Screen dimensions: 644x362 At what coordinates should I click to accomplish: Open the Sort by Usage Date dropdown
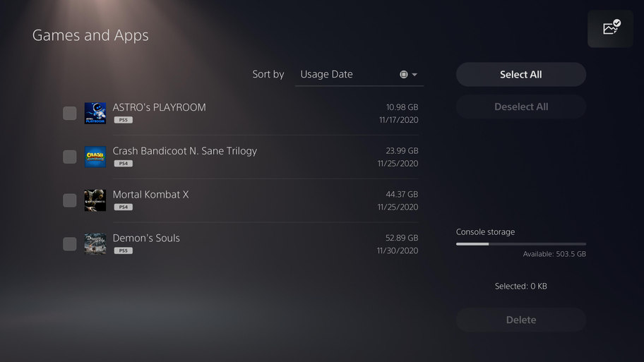pyautogui.click(x=359, y=74)
